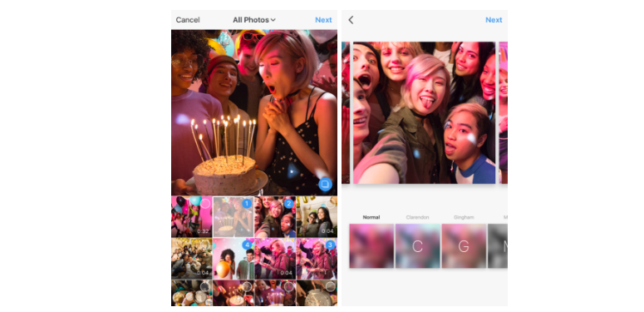
Task: Deselect the balloon photo marked number 4
Action: (247, 245)
